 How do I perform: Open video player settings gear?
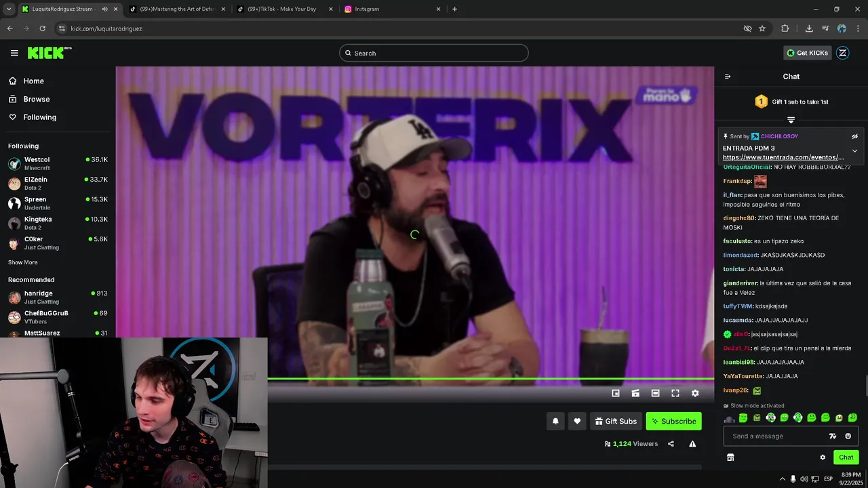click(695, 393)
